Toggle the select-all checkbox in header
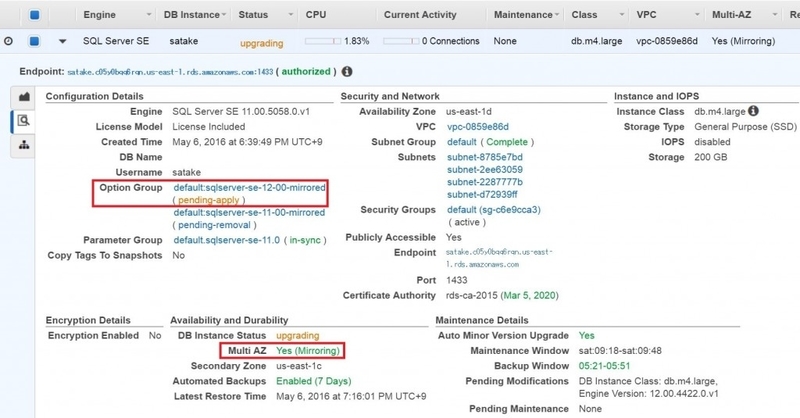 coord(34,15)
